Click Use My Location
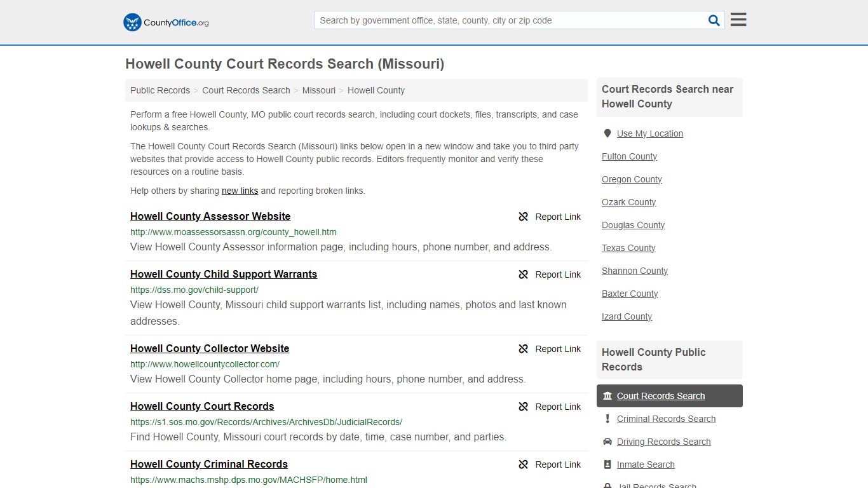The width and height of the screenshot is (868, 488). coord(650,133)
